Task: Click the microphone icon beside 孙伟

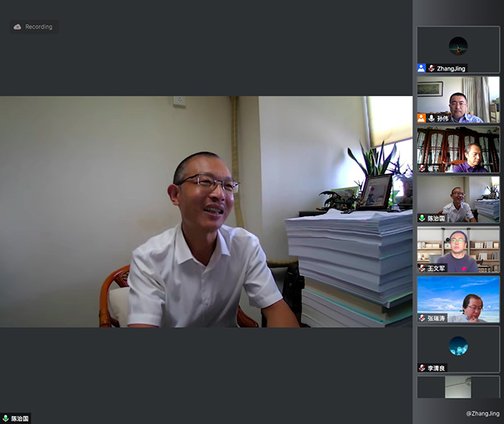Action: click(431, 118)
